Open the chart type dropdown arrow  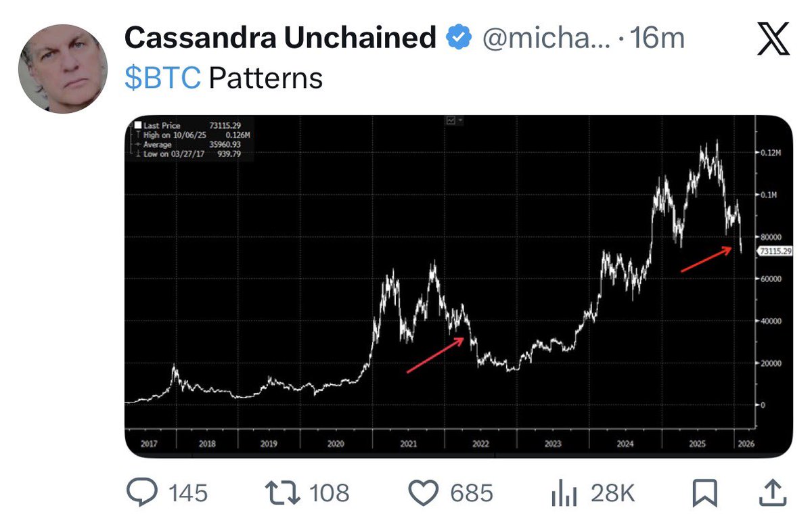tap(461, 120)
